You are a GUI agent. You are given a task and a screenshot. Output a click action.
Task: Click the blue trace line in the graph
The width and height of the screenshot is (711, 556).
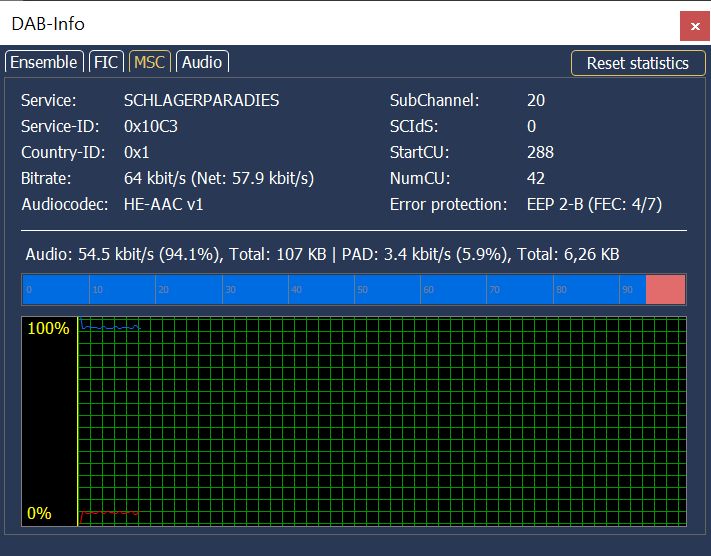pyautogui.click(x=110, y=327)
